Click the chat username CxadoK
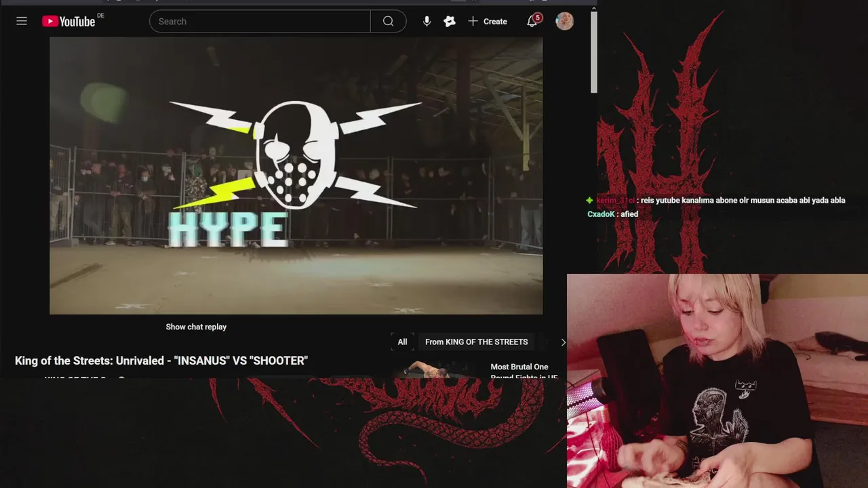The width and height of the screenshot is (868, 488). 601,214
